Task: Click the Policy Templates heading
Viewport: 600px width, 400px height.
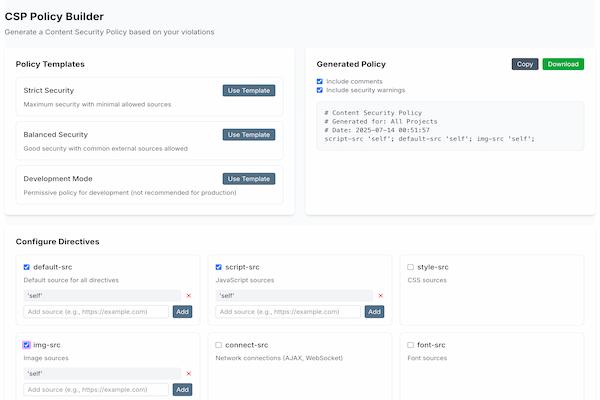Action: 50,64
